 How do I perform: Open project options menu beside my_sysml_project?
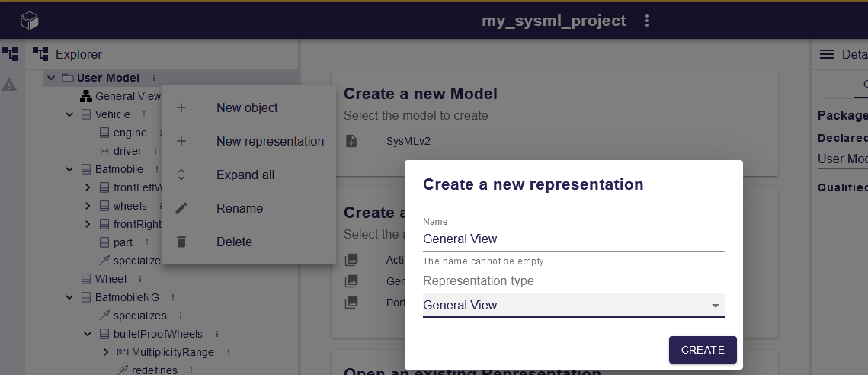[647, 21]
